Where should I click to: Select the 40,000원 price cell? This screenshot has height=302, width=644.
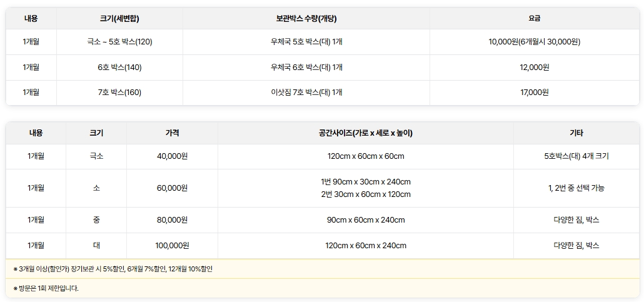tap(172, 156)
